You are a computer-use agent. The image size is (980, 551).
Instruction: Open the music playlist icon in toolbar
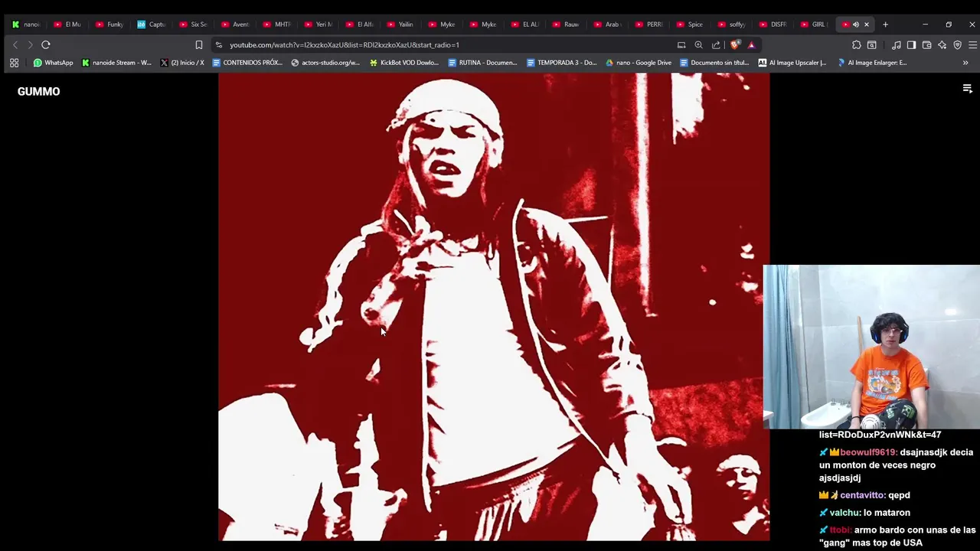pyautogui.click(x=896, y=44)
